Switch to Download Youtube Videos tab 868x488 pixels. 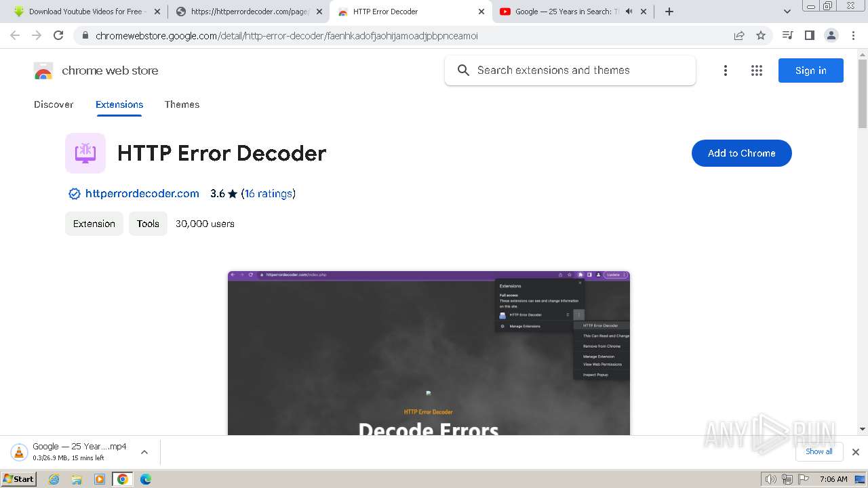(86, 12)
